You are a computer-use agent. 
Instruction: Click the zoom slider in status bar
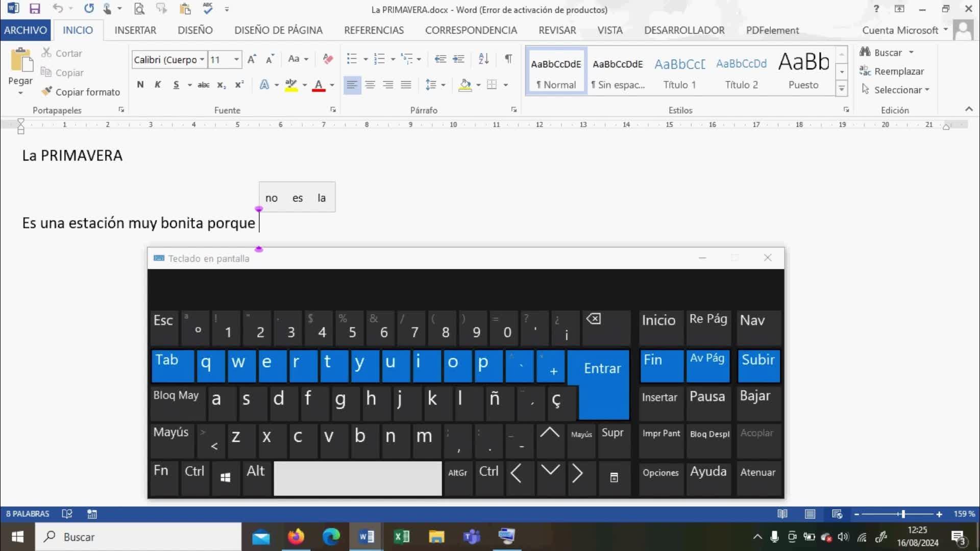[x=902, y=514]
